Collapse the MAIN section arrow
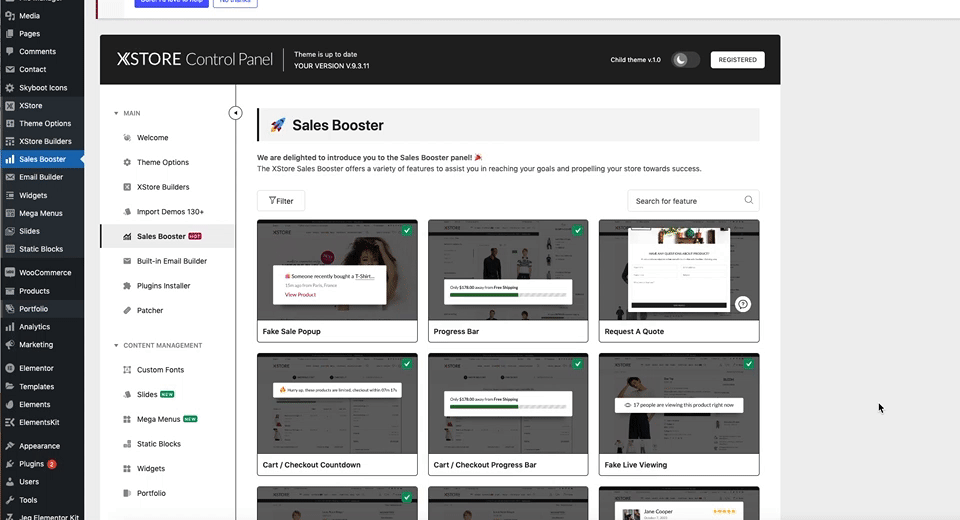This screenshot has width=960, height=520. coord(116,113)
